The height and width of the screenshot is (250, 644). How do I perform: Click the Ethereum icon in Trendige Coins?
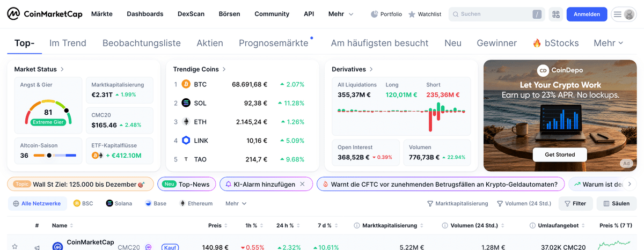186,122
